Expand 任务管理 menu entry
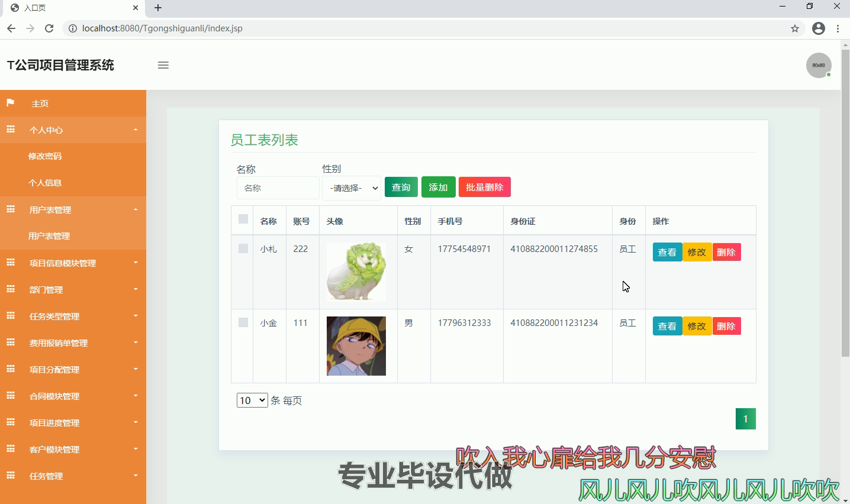850x504 pixels. pyautogui.click(x=73, y=476)
